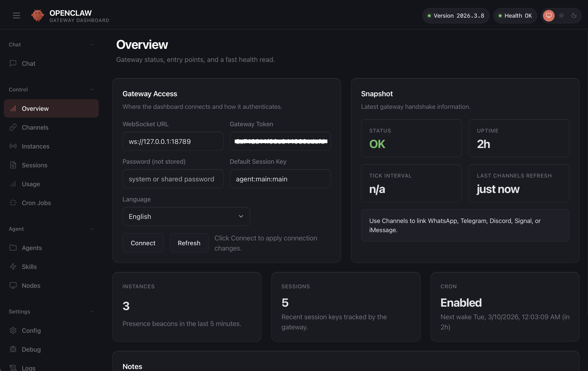
Task: Open the Language dropdown showing English
Action: pyautogui.click(x=186, y=216)
